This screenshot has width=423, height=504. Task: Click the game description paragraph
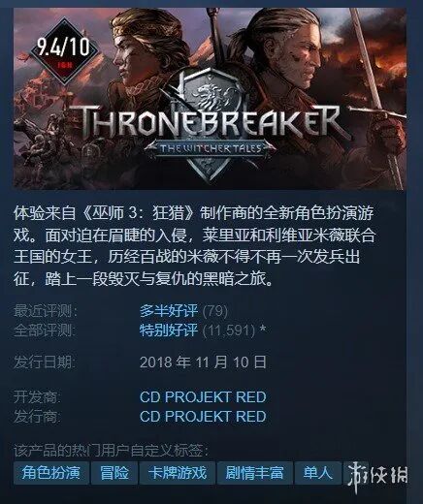[194, 246]
